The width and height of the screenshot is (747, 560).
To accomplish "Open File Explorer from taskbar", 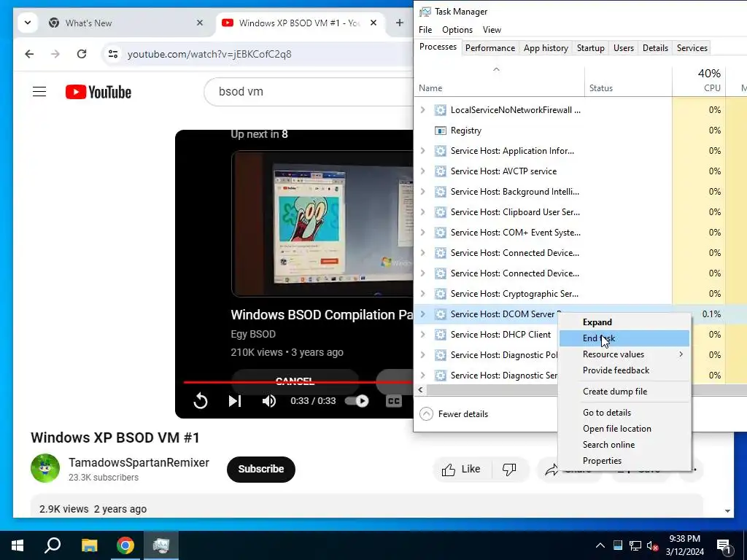I will point(89,545).
